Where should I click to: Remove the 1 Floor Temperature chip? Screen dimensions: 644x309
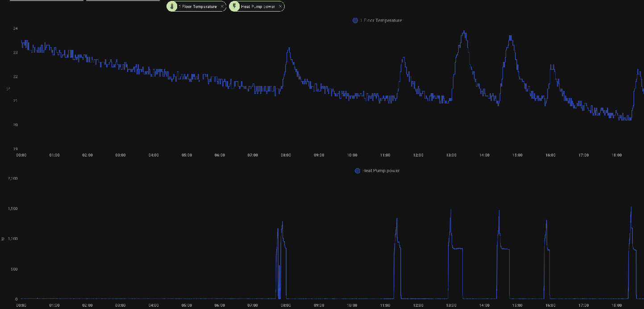point(222,7)
